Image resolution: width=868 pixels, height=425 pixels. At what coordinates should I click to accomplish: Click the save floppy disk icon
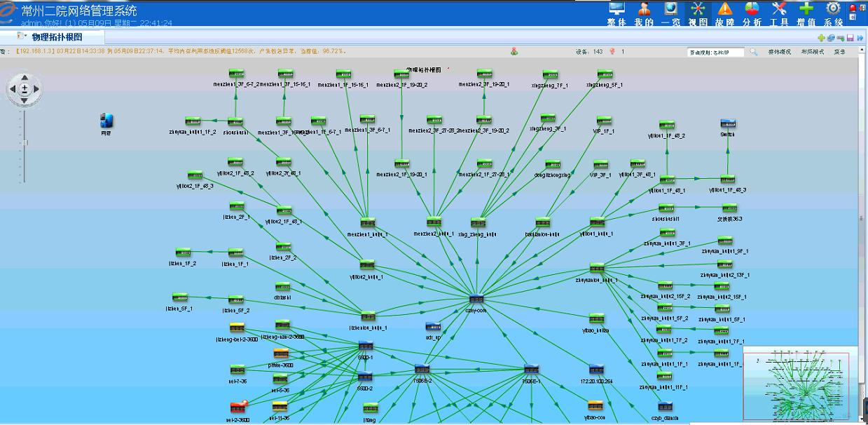850,38
